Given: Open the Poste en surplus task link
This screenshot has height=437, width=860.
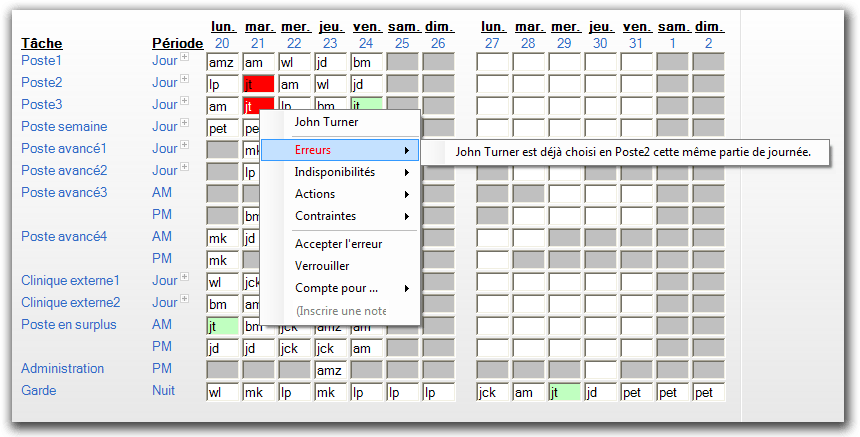Looking at the screenshot, I should click(69, 324).
